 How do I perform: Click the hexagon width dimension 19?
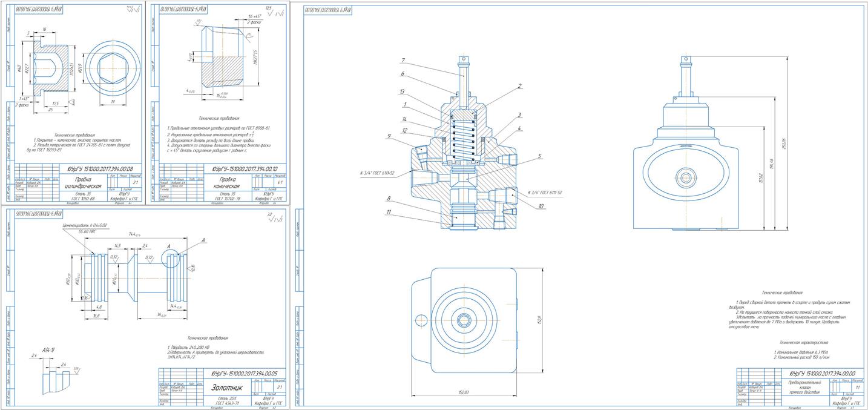coord(114,102)
